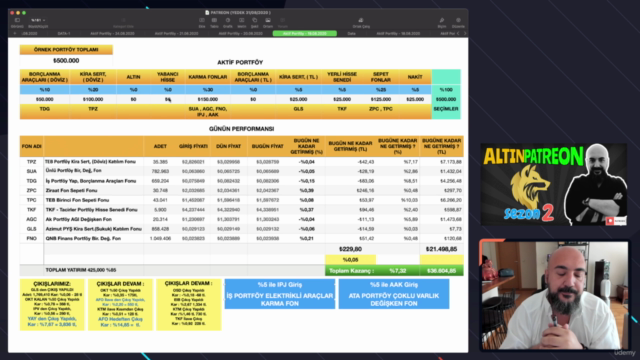Screen dimensions: 640x360
Task: Click the blue %5 ile IPJ Giriş box
Action: click(x=280, y=294)
